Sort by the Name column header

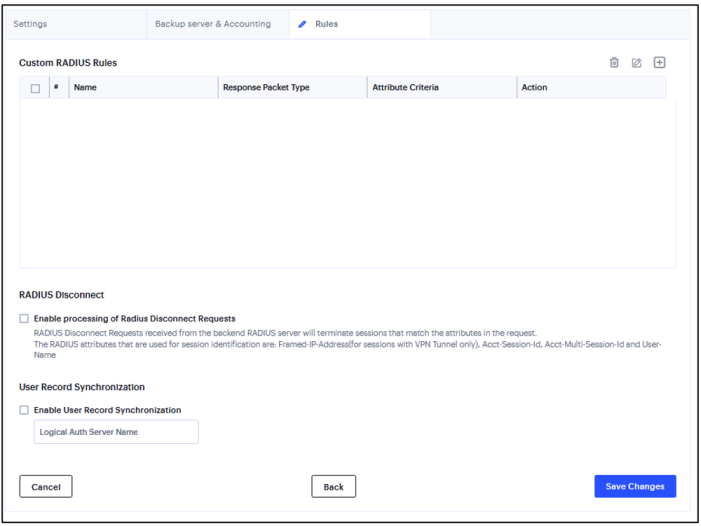(x=85, y=88)
